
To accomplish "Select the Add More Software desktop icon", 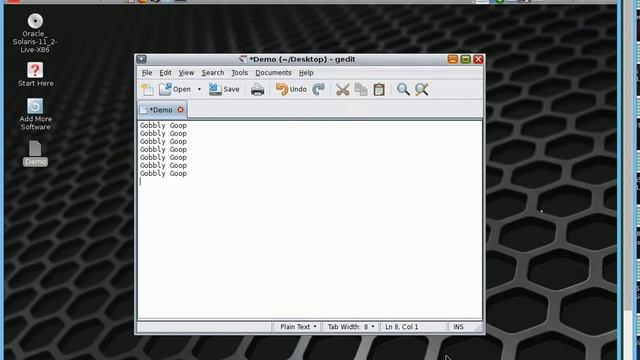I will point(36,114).
